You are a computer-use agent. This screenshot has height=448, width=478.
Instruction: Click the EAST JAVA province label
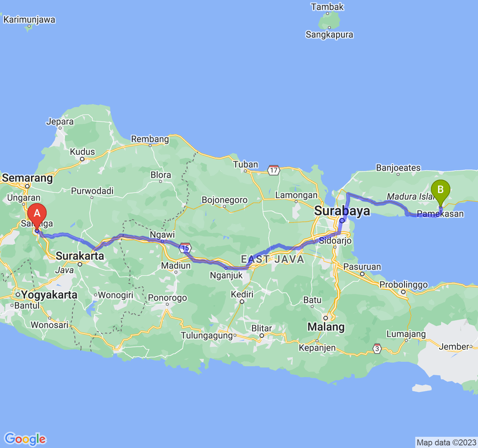(273, 259)
